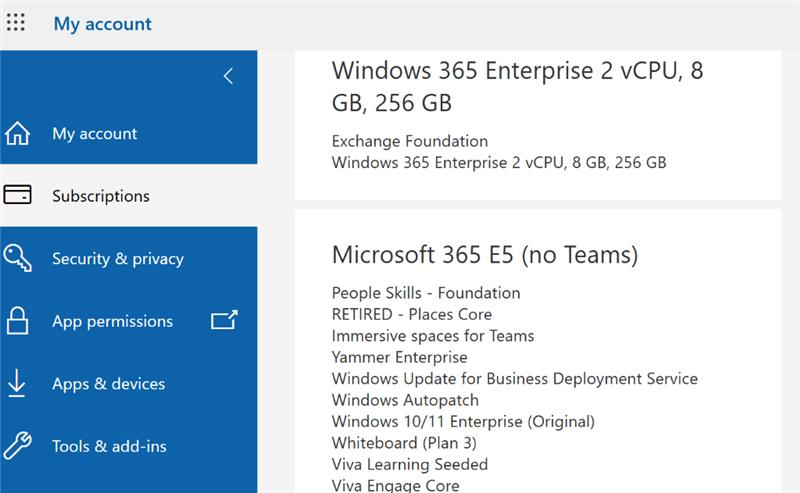Screen dimensions: 800x493
Task: Click the My account header title
Action: pos(103,24)
